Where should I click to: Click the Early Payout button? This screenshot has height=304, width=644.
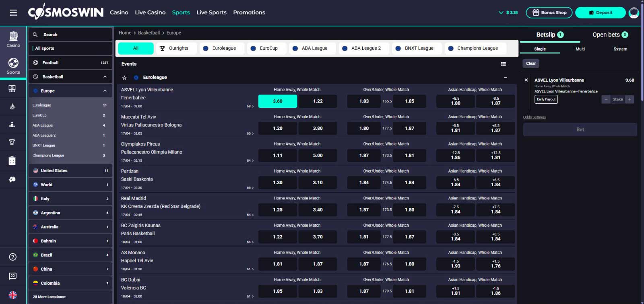546,99
